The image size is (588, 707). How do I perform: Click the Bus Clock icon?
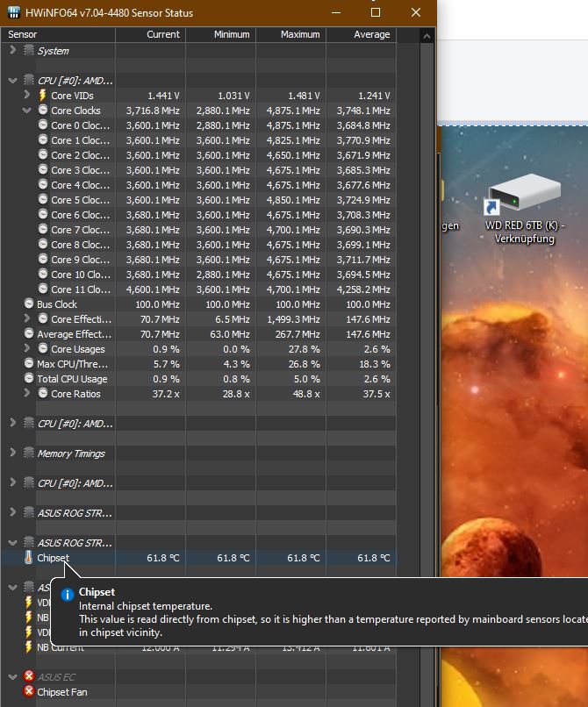coord(29,303)
